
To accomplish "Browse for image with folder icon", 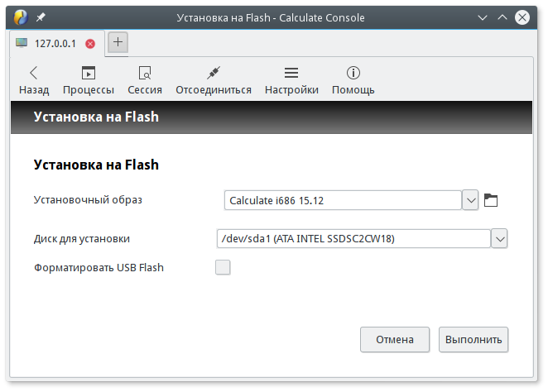I will 491,200.
